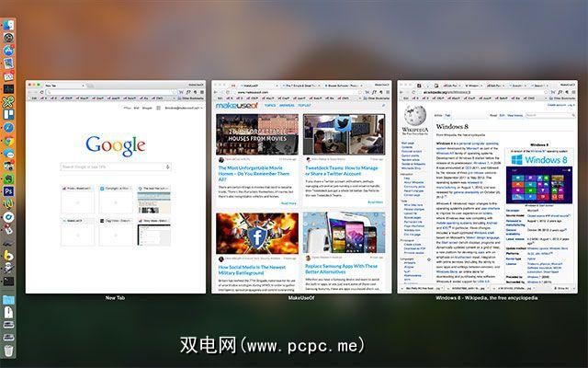Open Chrome menu icon in Wikipedia window

coord(573,92)
